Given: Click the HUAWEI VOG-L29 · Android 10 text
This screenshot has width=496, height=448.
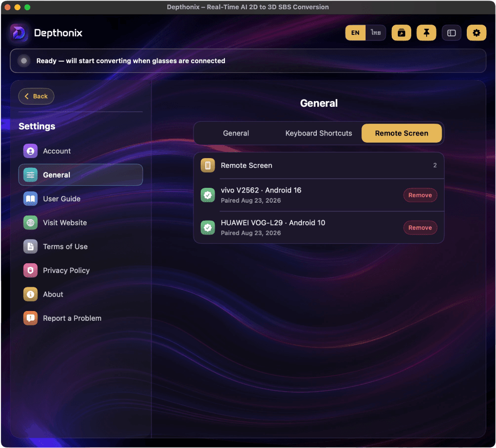Looking at the screenshot, I should coord(273,223).
